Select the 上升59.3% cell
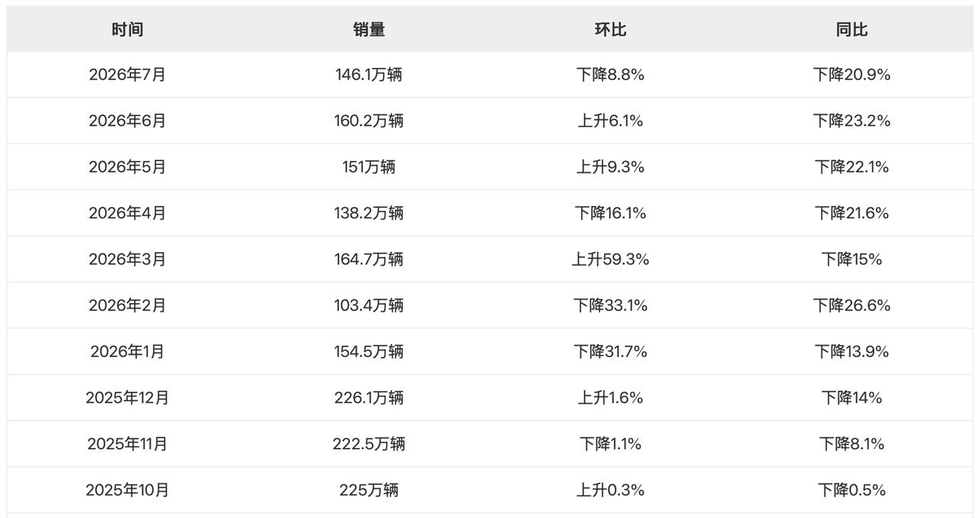This screenshot has height=518, width=980. (x=610, y=260)
